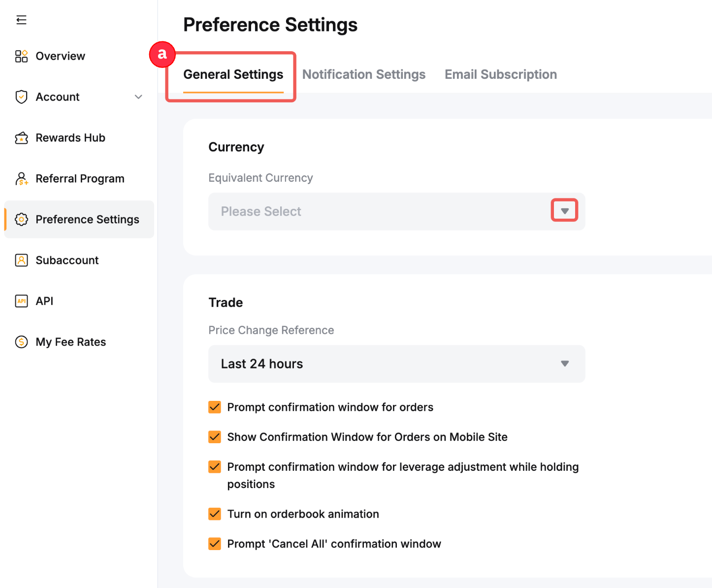The height and width of the screenshot is (588, 712).
Task: Select the General Settings tab
Action: pyautogui.click(x=233, y=74)
